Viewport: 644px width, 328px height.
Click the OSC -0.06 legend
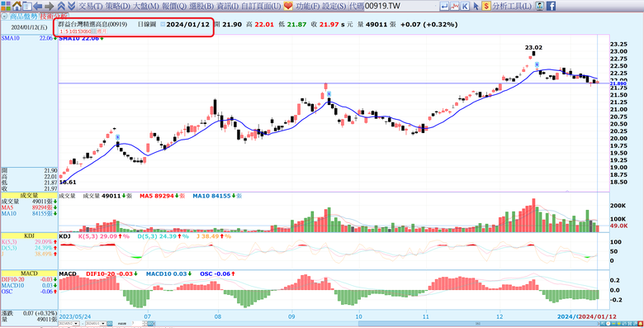(x=218, y=273)
